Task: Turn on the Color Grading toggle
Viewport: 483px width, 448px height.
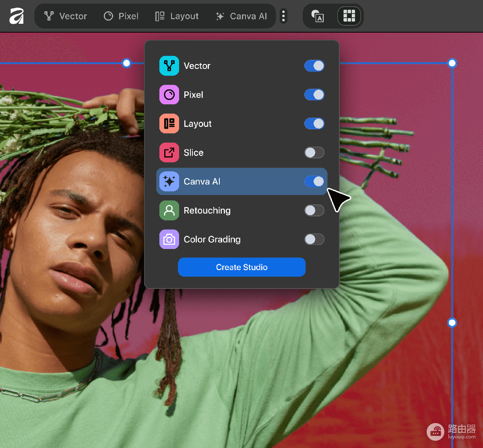Action: (314, 239)
